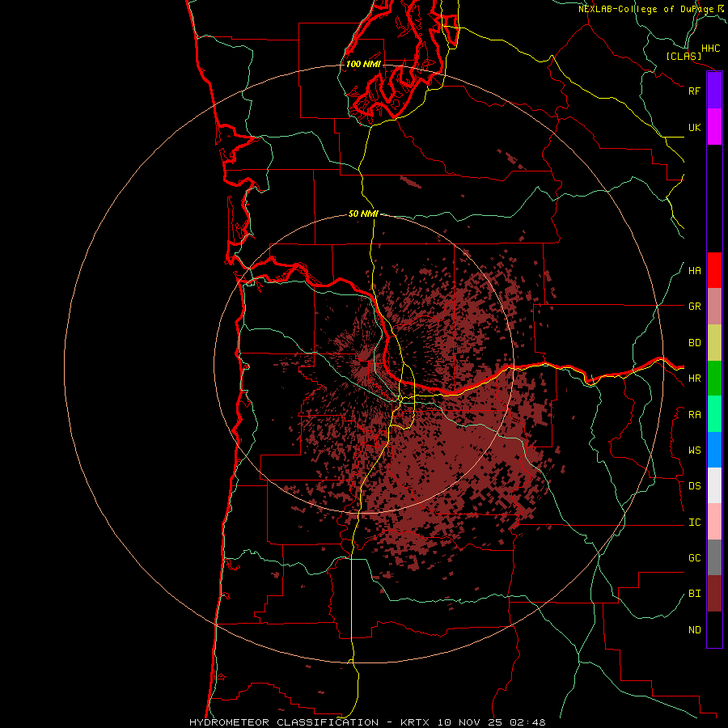The width and height of the screenshot is (728, 728).
Task: Click the RA light green legend swatch
Action: pos(714,414)
